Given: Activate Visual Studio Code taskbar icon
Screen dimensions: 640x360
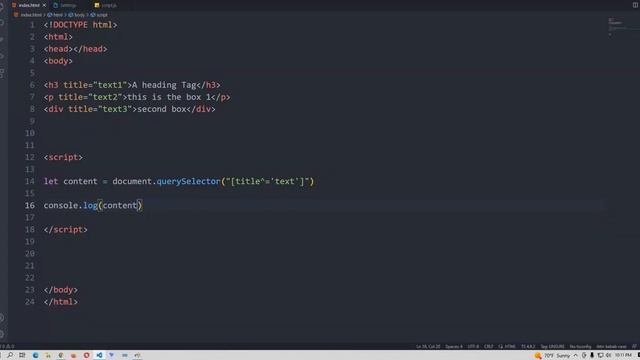Looking at the screenshot, I should [x=99, y=355].
